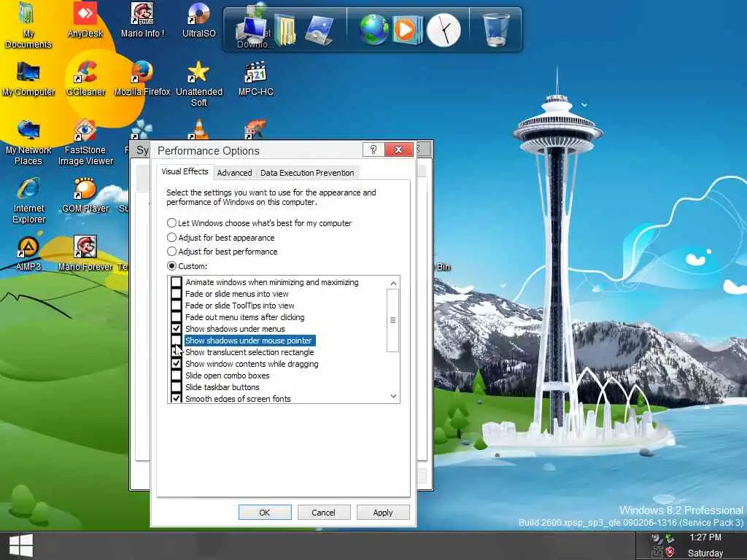Uncheck Smooth edges of screen fonts
This screenshot has width=747, height=560.
(177, 398)
